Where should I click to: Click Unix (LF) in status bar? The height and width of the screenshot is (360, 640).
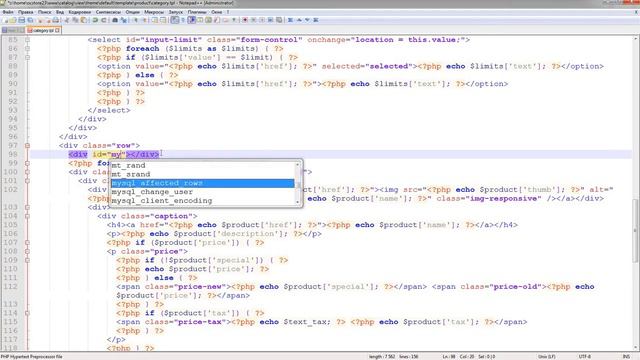(547, 357)
